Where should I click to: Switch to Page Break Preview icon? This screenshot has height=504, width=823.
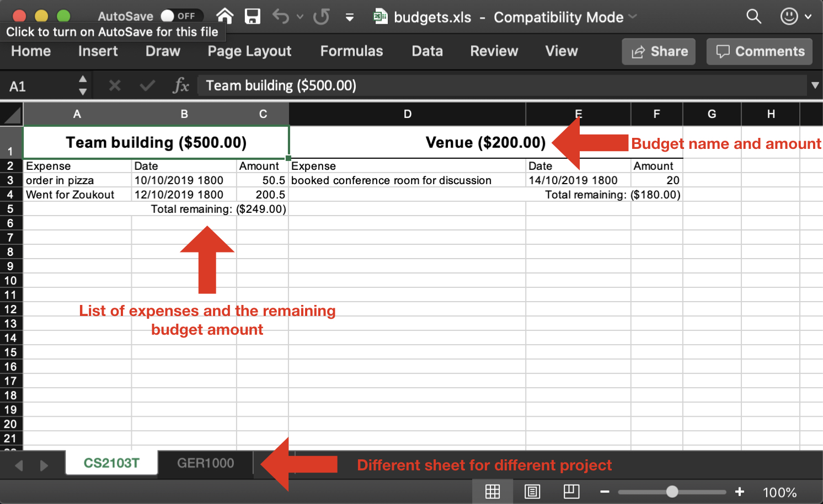tap(571, 491)
